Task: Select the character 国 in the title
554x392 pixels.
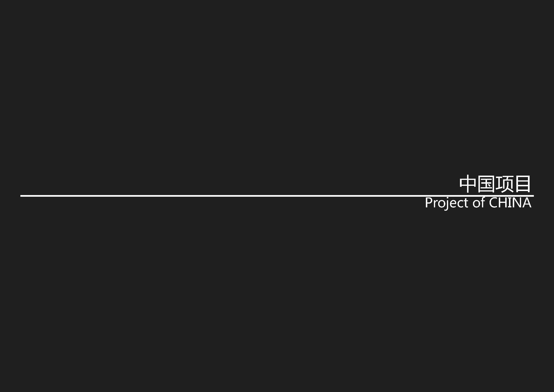Action: point(486,184)
